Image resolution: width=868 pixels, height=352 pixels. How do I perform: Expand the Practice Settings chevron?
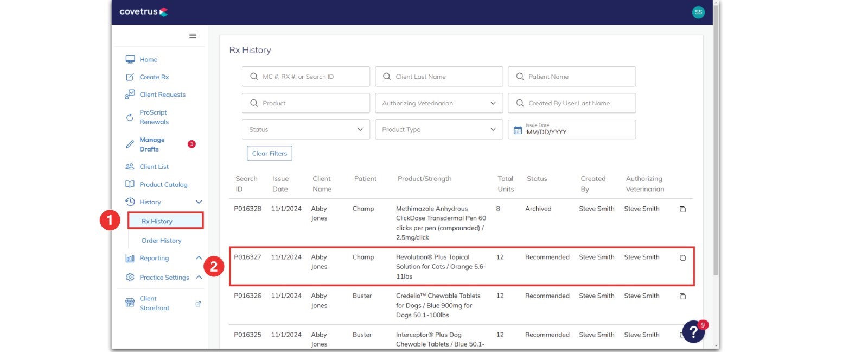pos(199,277)
